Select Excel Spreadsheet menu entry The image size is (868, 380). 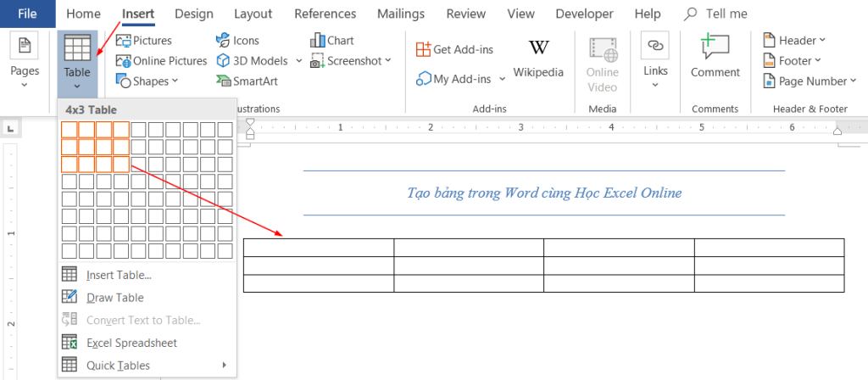tap(131, 343)
